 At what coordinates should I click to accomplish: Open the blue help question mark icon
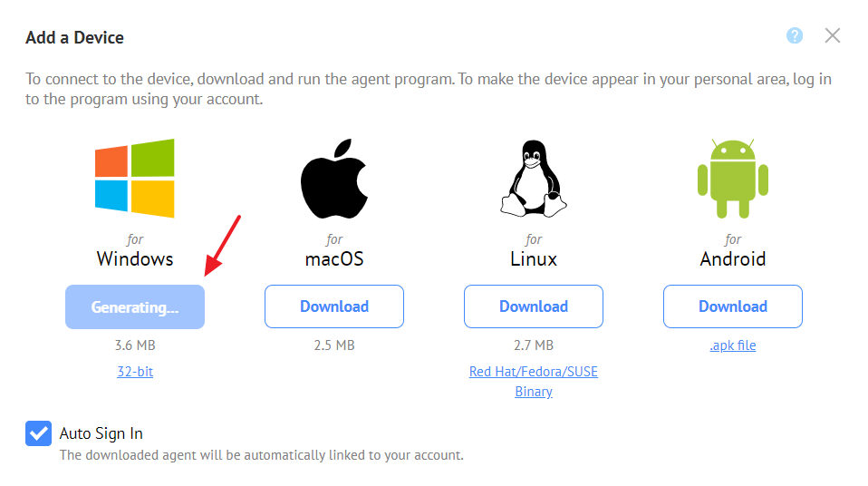(795, 36)
